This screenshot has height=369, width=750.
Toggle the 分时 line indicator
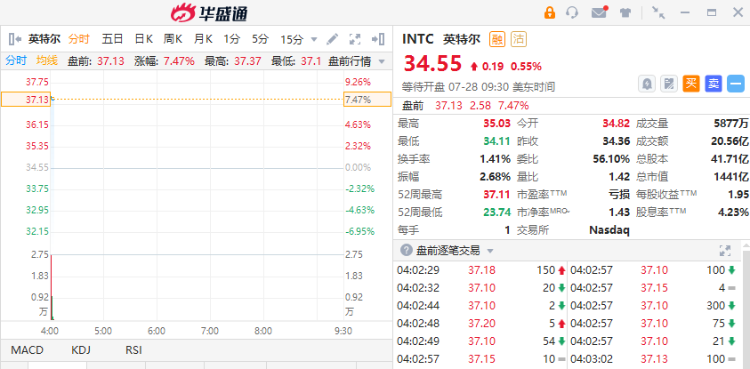click(16, 61)
